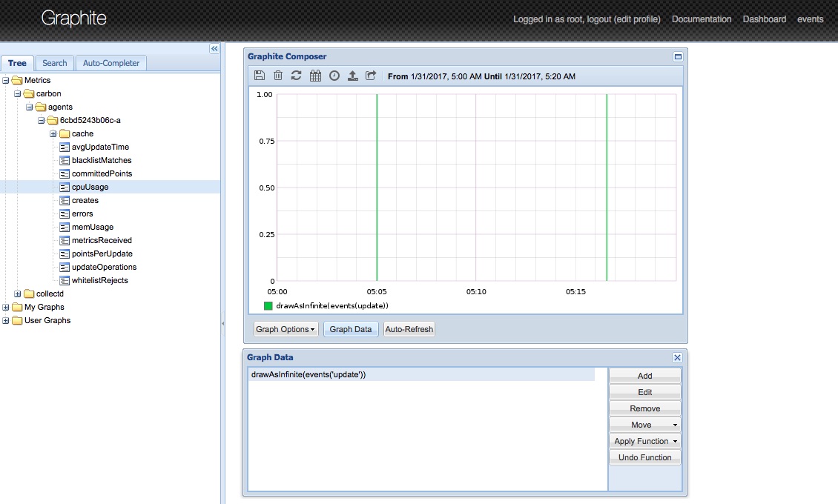This screenshot has height=504, width=838.
Task: Click the logout link
Action: (598, 19)
